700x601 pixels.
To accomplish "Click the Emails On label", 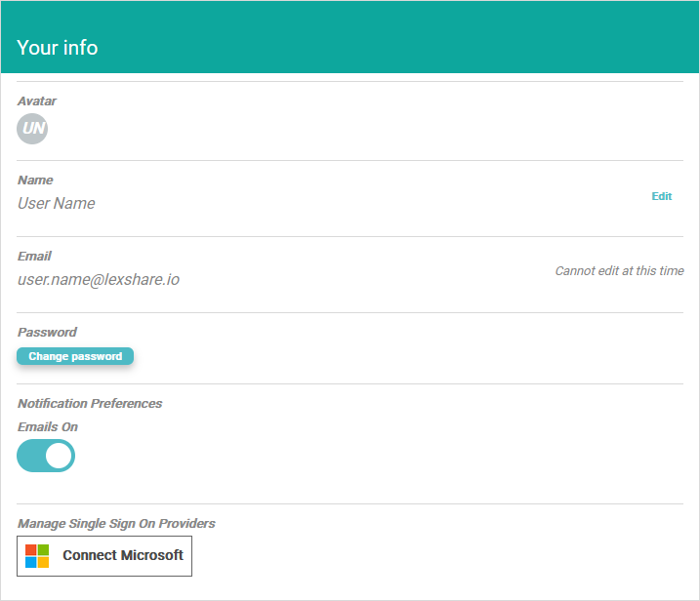I will 48,427.
